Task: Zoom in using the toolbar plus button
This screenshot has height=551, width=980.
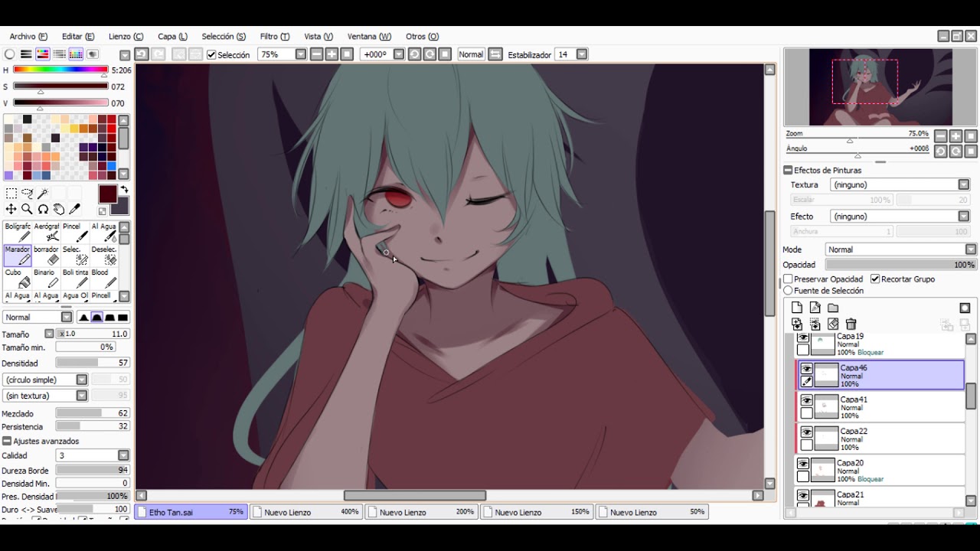Action: coord(332,54)
